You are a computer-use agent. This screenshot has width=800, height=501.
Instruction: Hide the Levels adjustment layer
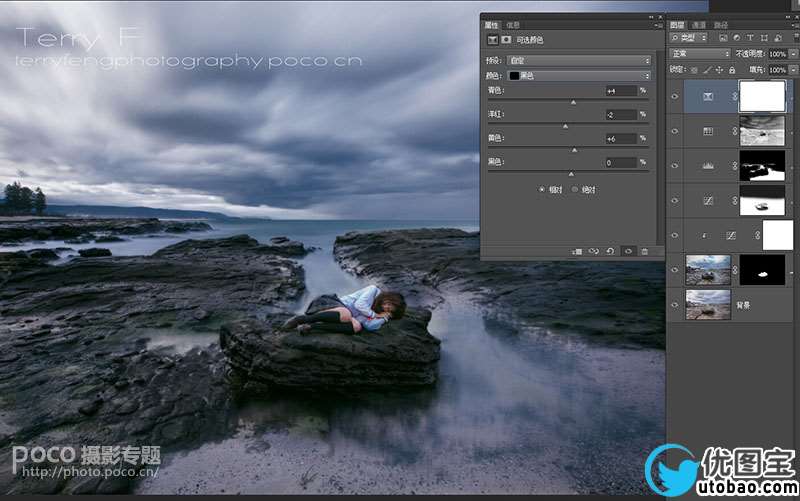pyautogui.click(x=675, y=166)
